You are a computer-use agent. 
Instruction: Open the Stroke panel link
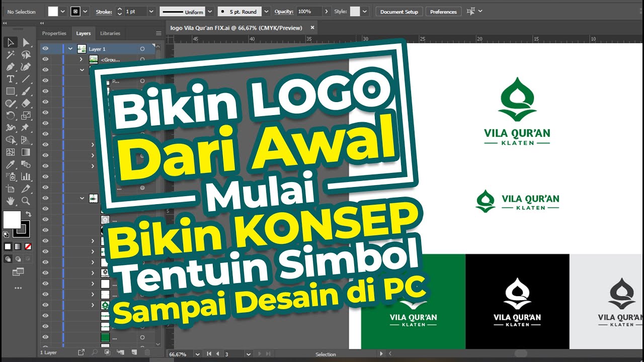point(104,12)
